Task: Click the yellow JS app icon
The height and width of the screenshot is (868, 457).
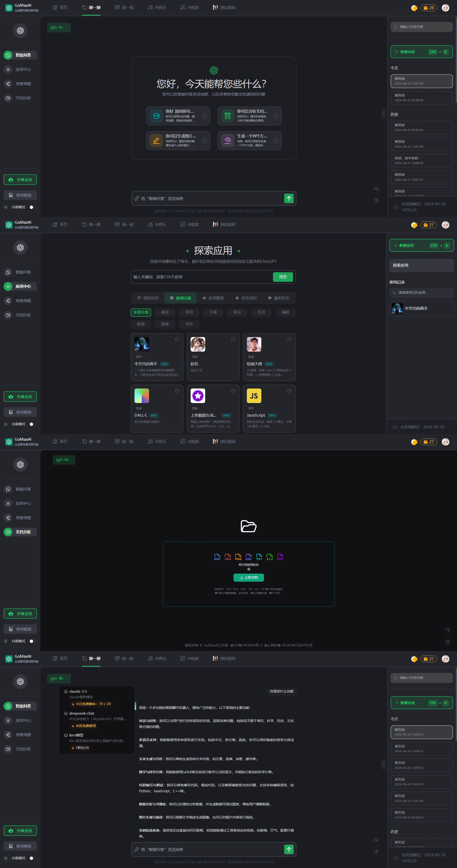Action: [x=254, y=396]
